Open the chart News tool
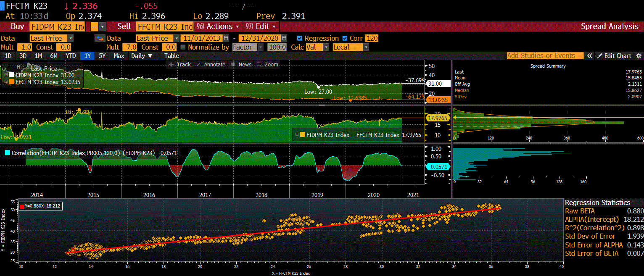This screenshot has width=644, height=276. coord(242,64)
